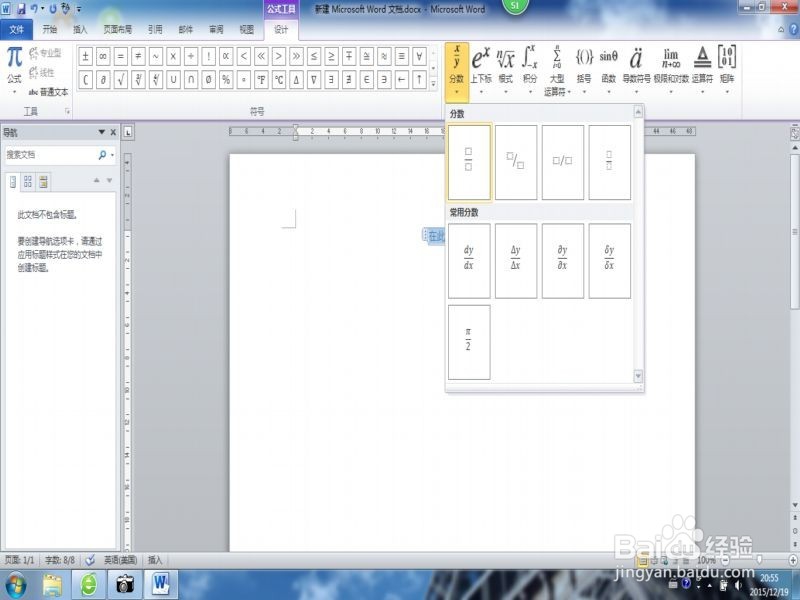Toggle 普通文本 normal text mode
This screenshot has height=600, width=800.
coord(48,92)
